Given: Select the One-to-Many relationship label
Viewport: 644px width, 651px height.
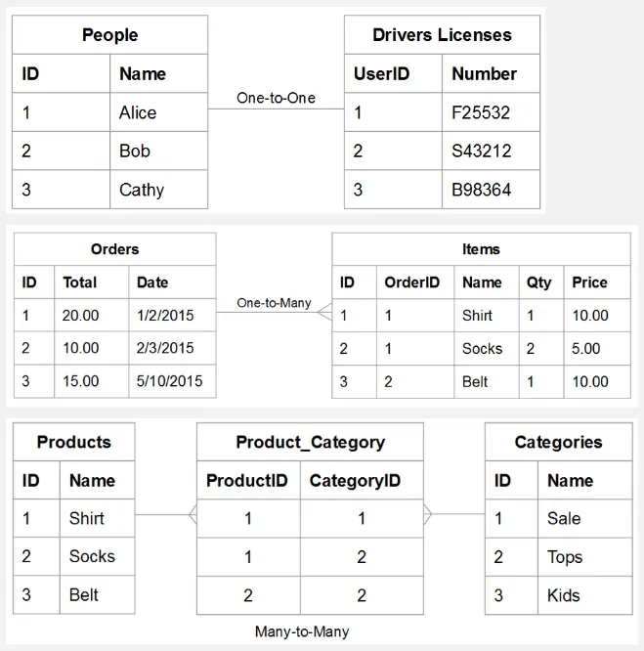Looking at the screenshot, I should coord(274,303).
